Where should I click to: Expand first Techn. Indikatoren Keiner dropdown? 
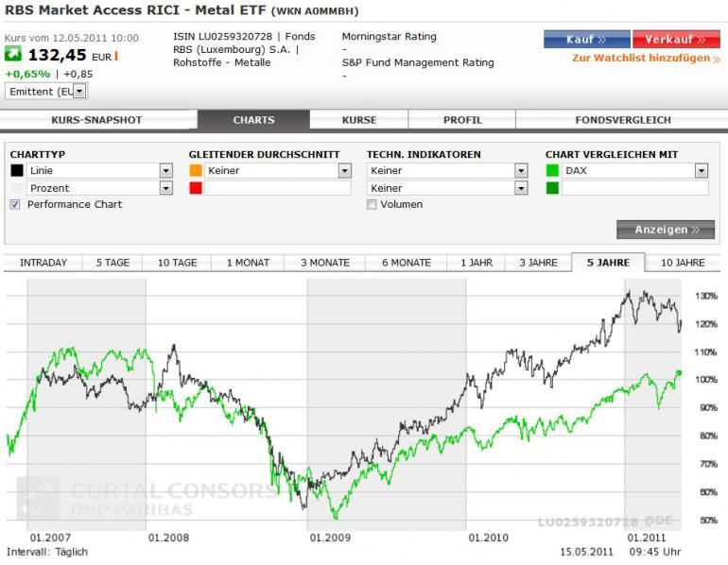521,171
